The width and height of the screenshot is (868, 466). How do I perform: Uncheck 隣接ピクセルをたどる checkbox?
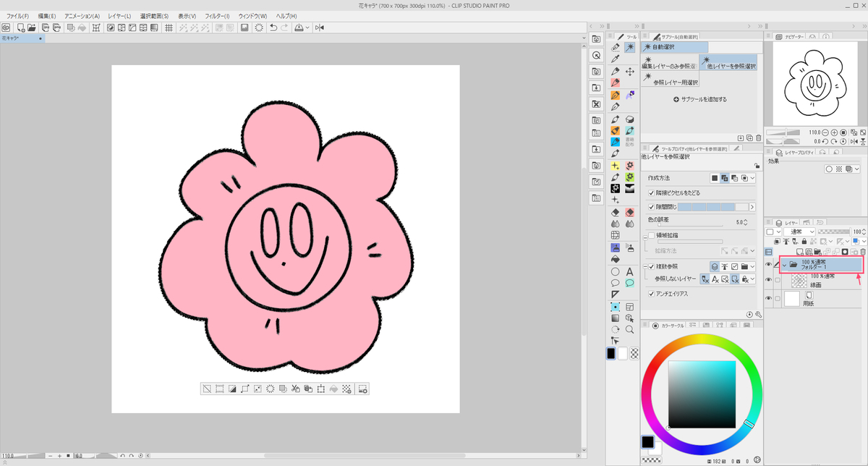pyautogui.click(x=652, y=192)
